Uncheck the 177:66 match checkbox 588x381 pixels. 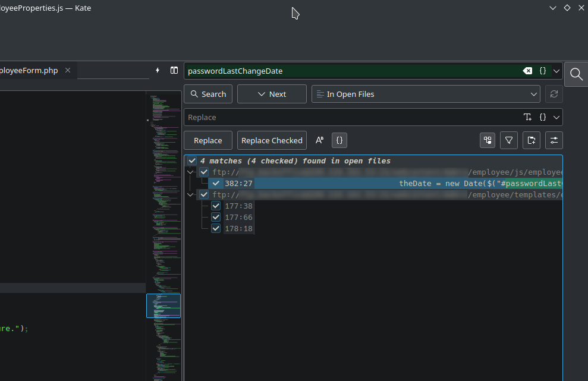(x=216, y=218)
